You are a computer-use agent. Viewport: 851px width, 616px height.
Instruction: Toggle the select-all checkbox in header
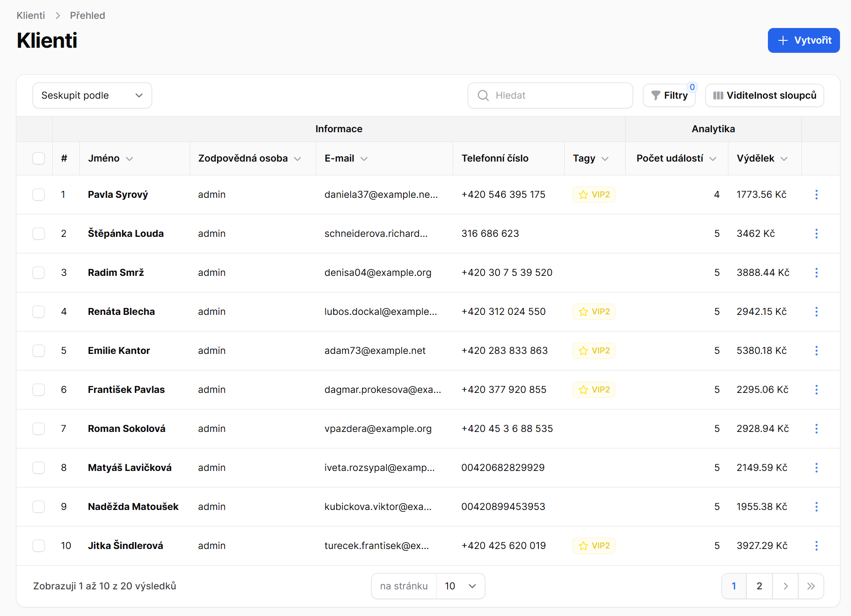point(39,158)
